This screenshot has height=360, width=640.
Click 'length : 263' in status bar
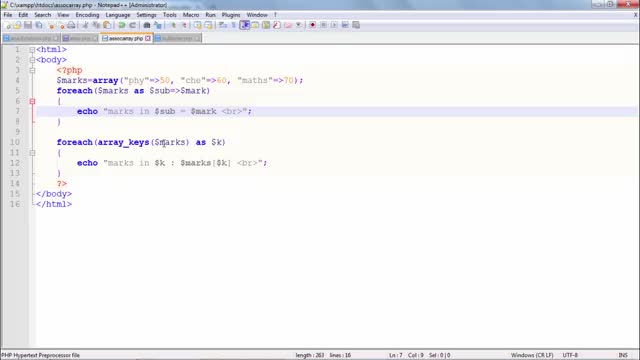[309, 356]
